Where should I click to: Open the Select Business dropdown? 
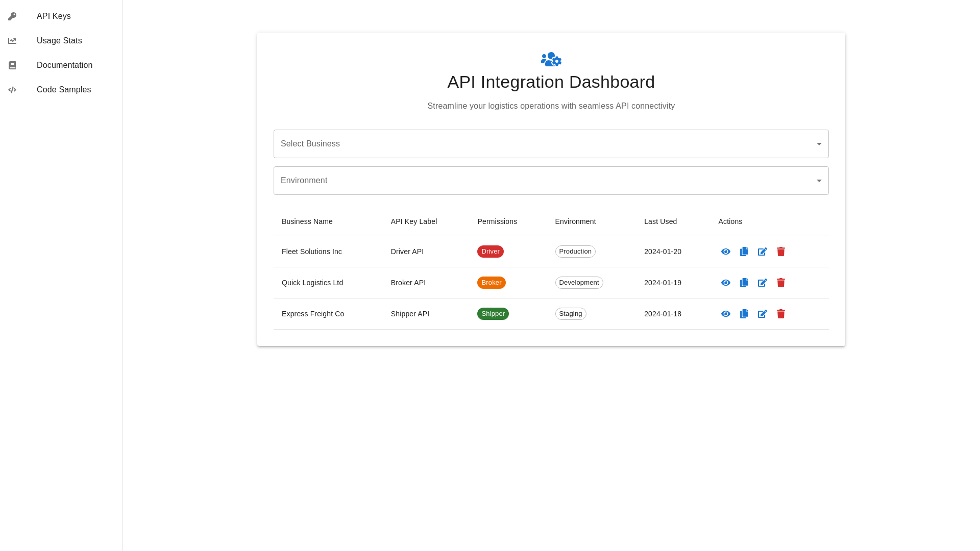551,143
